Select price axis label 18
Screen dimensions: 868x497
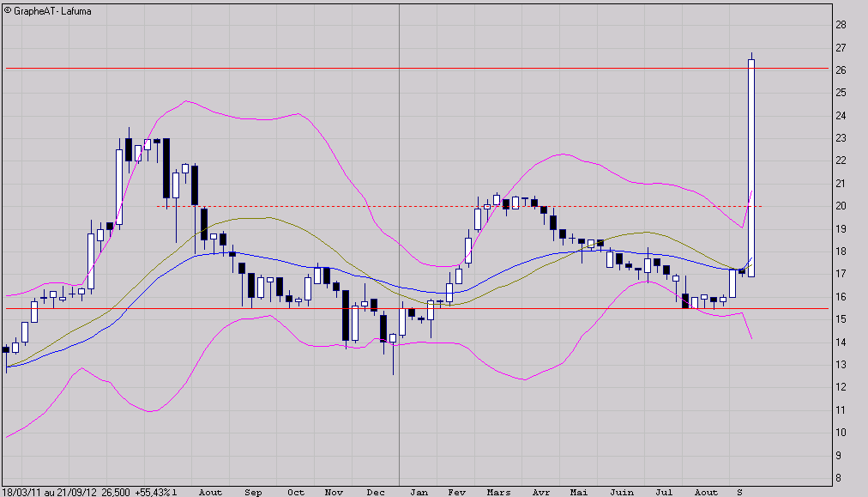(841, 251)
